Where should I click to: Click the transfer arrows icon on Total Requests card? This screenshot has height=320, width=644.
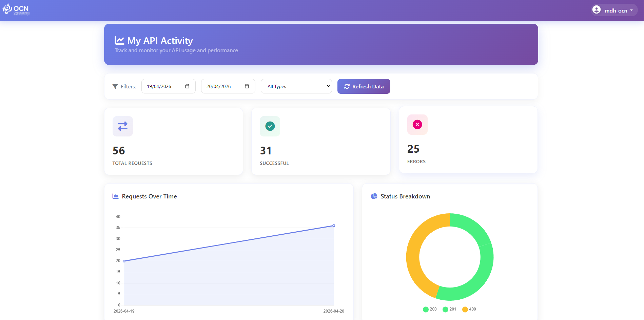pyautogui.click(x=122, y=126)
